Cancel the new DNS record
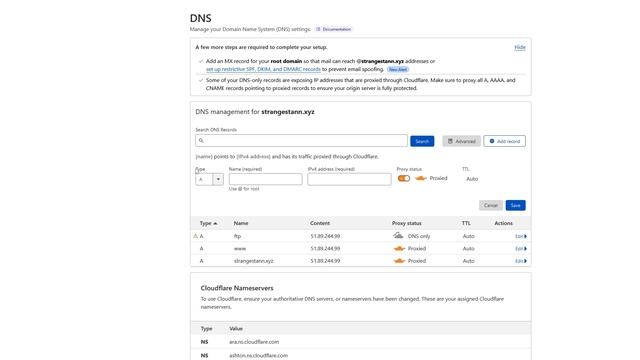This screenshot has width=640, height=360. (x=491, y=205)
